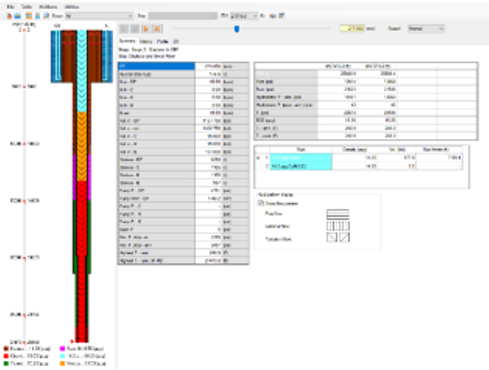Click the document icon left of the Stage label
Viewport: 489px width, 370px height.
tap(46, 16)
